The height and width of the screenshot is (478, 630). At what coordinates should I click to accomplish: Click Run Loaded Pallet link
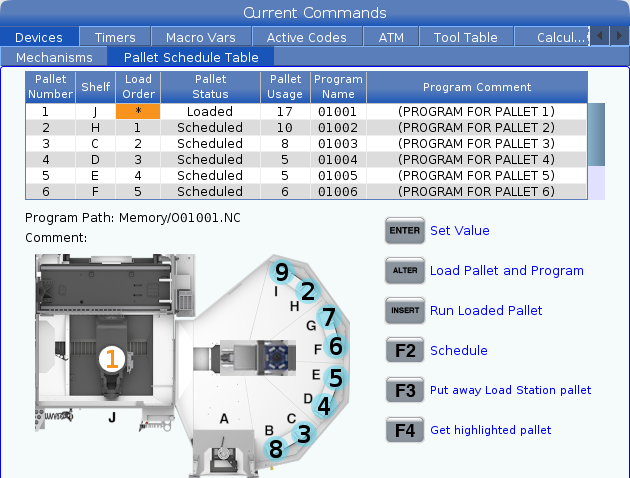486,310
